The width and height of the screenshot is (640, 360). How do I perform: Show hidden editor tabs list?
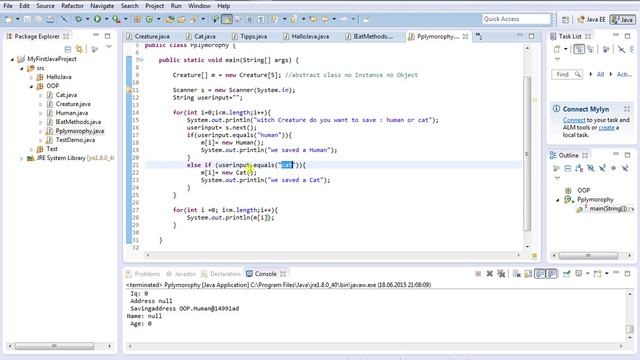479,36
